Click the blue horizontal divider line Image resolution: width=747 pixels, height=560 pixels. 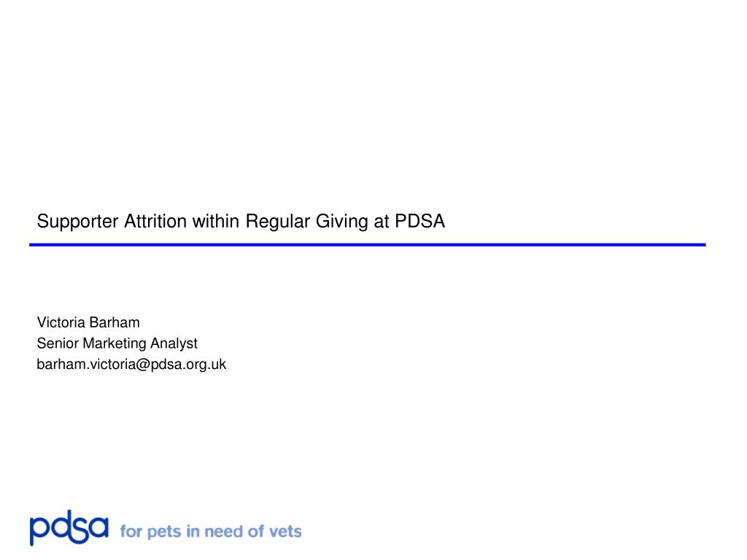368,245
